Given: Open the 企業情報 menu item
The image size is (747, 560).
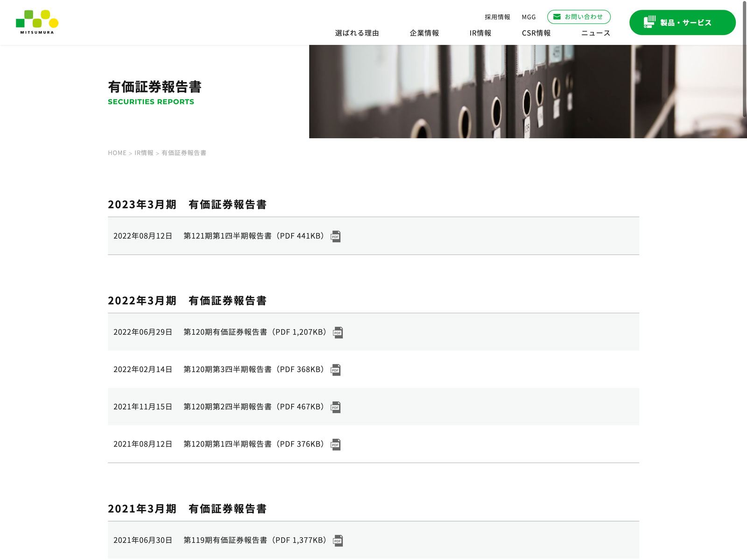Looking at the screenshot, I should click(x=424, y=33).
